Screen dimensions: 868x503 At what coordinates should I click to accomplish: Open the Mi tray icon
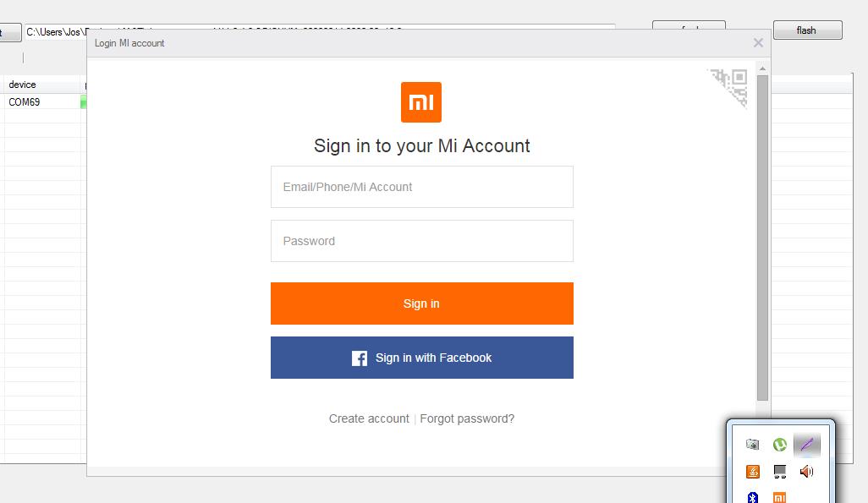pos(779,497)
